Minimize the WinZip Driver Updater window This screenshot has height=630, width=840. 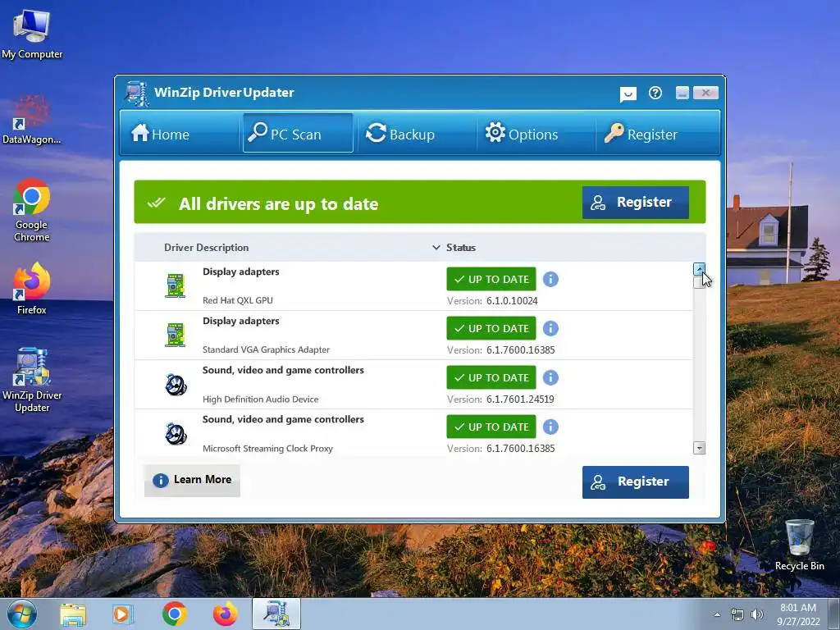point(682,93)
